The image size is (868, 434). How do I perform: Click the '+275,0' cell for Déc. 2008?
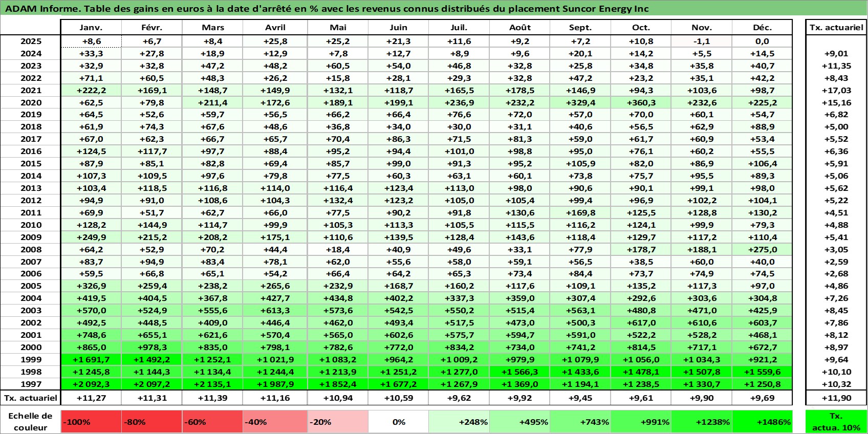[763, 249]
